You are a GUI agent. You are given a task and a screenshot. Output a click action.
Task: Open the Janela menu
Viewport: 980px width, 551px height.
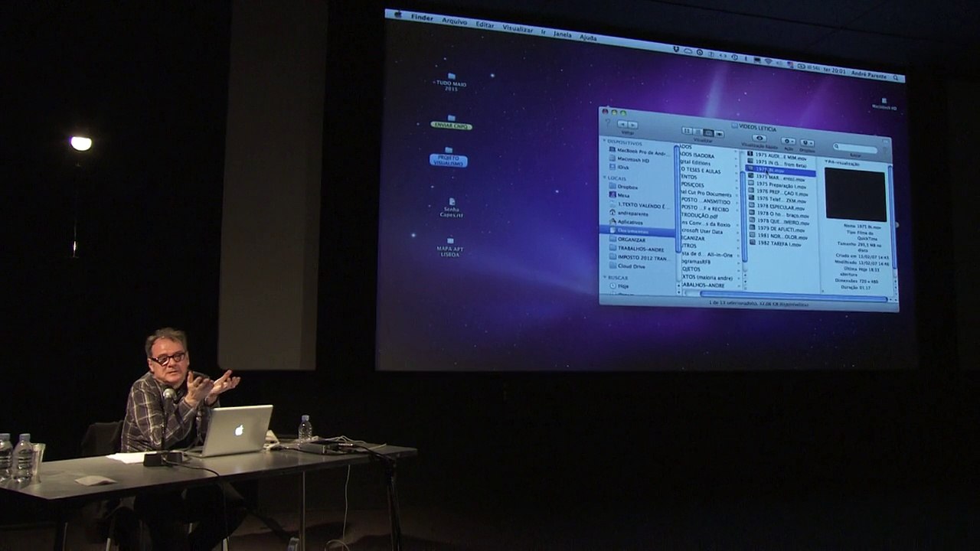(562, 34)
